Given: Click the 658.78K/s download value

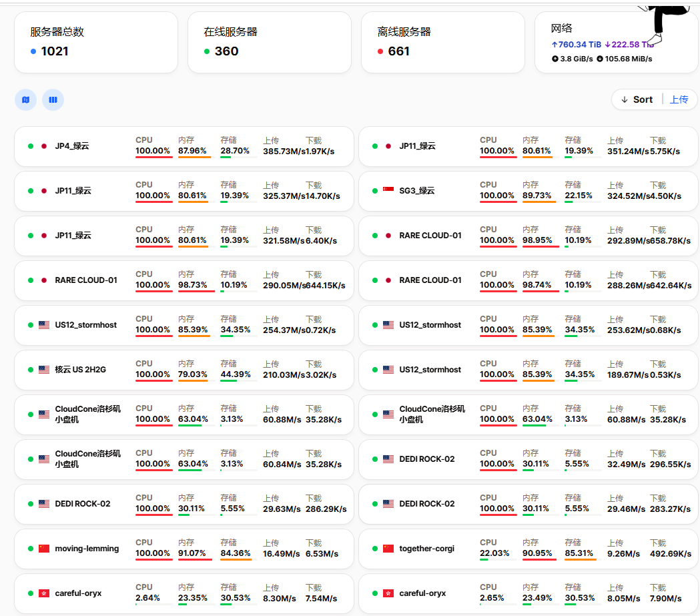Looking at the screenshot, I should (671, 241).
